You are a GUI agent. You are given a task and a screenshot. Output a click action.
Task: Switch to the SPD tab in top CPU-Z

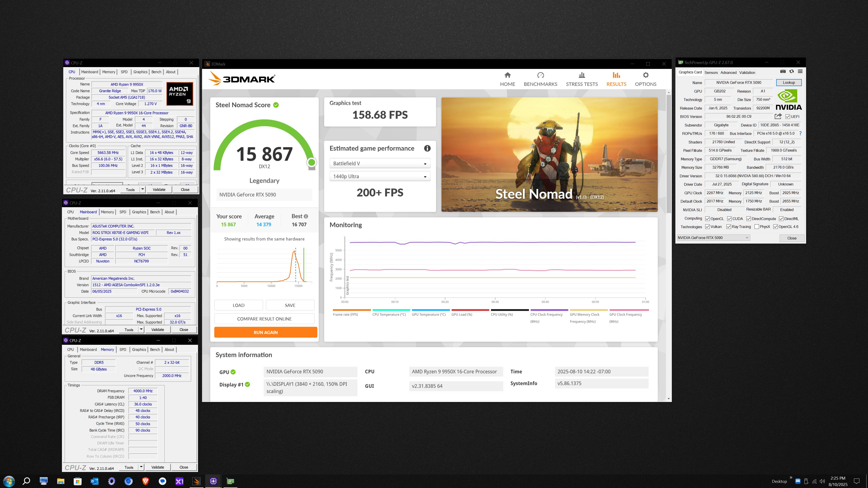click(124, 72)
